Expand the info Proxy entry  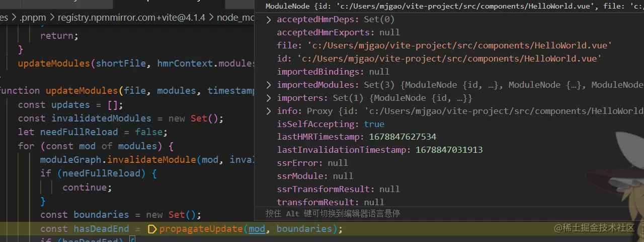point(269,111)
